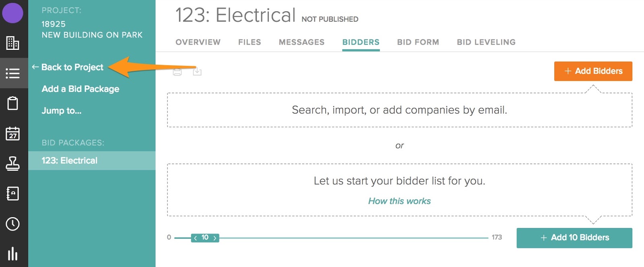644x267 pixels.
Task: Click the bidder count slider handle
Action: [x=205, y=238]
